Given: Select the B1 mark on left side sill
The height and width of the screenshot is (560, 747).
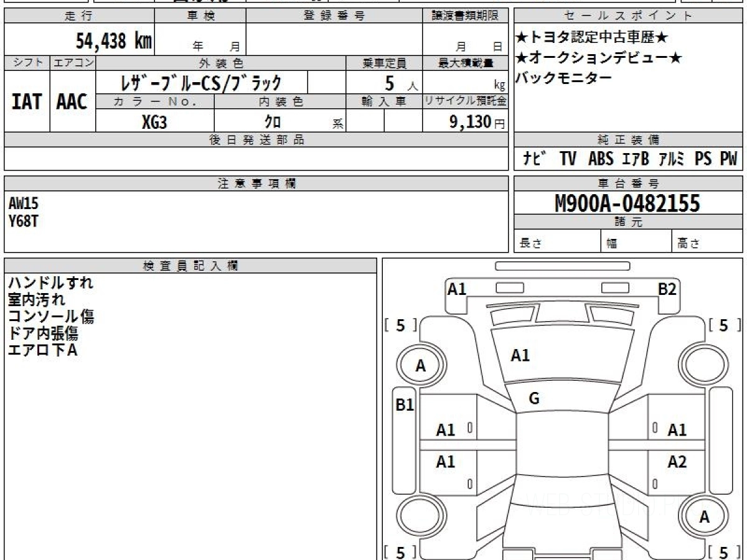Looking at the screenshot, I should pyautogui.click(x=405, y=405).
